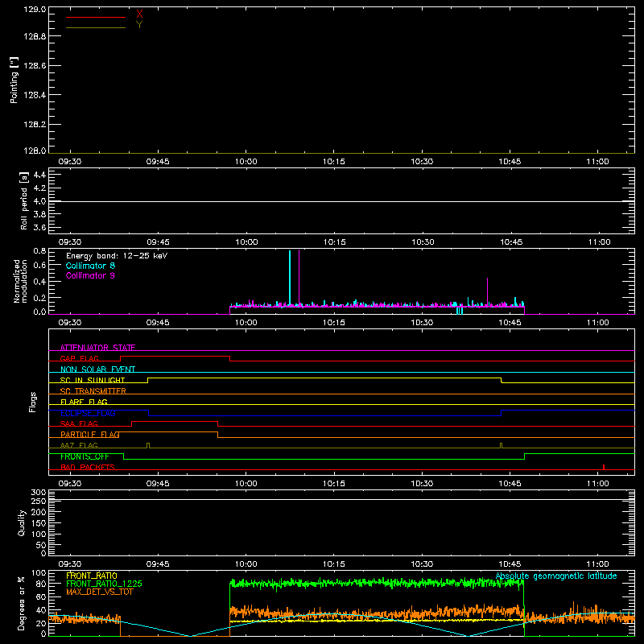The image size is (644, 644).
Task: Click the 0.8 value on modulation axis
Action: point(39,251)
